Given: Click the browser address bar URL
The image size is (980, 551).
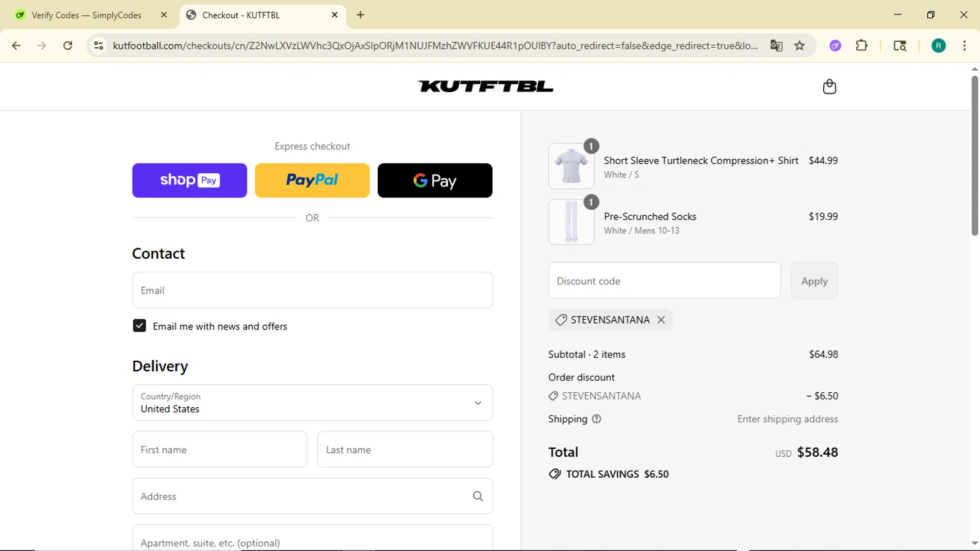Looking at the screenshot, I should pyautogui.click(x=435, y=46).
